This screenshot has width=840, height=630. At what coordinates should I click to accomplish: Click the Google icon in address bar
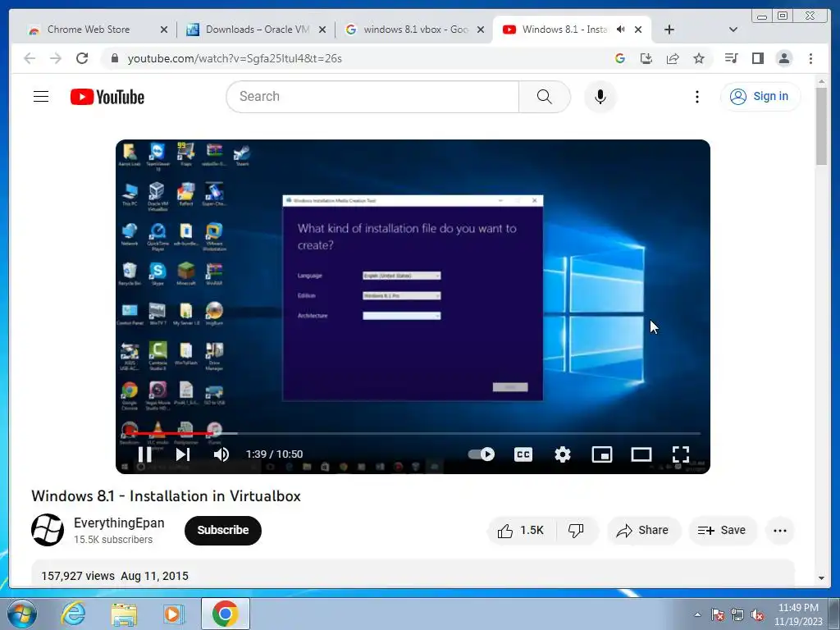pos(620,58)
